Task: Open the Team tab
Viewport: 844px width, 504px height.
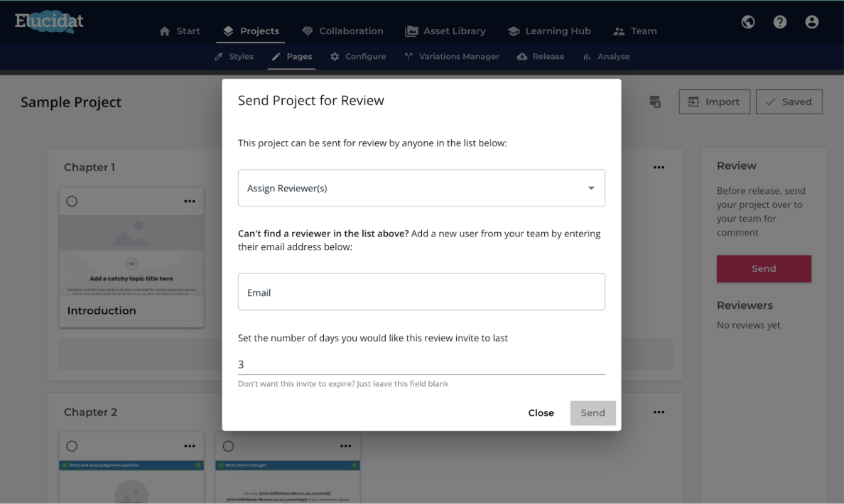Action: click(635, 31)
